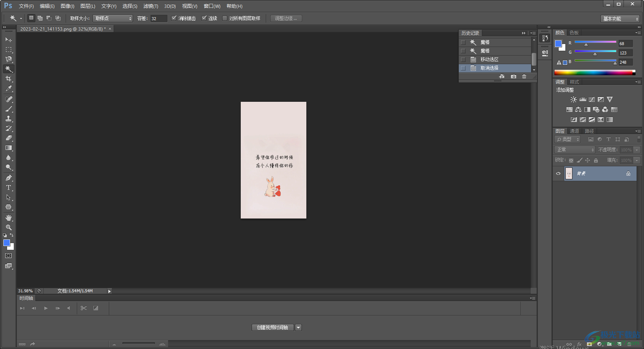The width and height of the screenshot is (644, 349).
Task: Select the Pen tool
Action: [9, 178]
